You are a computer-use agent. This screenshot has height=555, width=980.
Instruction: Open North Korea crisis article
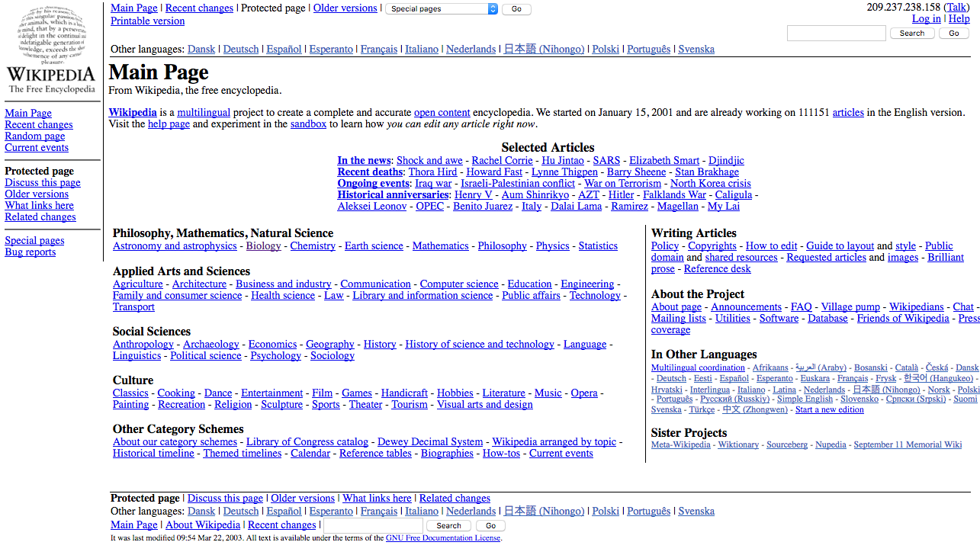pyautogui.click(x=711, y=183)
